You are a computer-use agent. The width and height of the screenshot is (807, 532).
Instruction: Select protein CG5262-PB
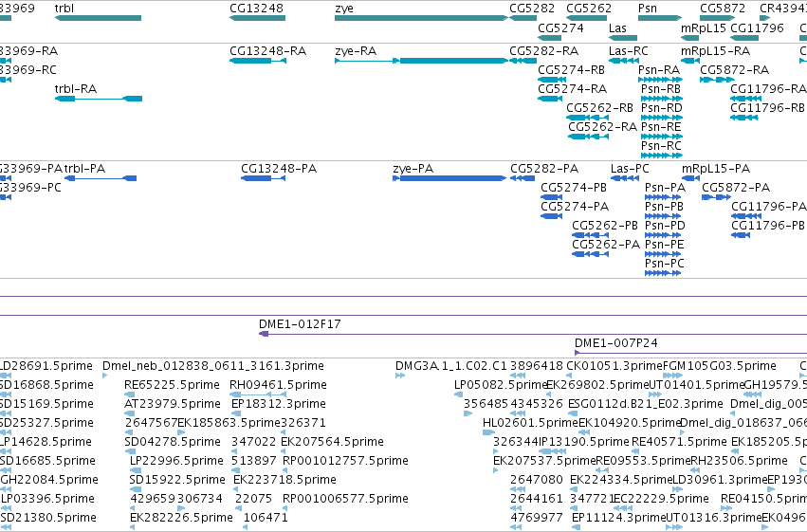click(591, 235)
